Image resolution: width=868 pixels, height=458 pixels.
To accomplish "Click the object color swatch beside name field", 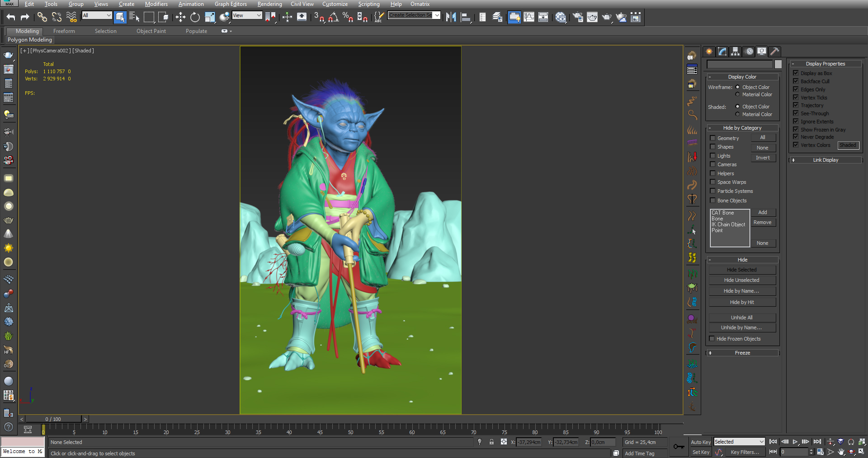I will coord(778,64).
